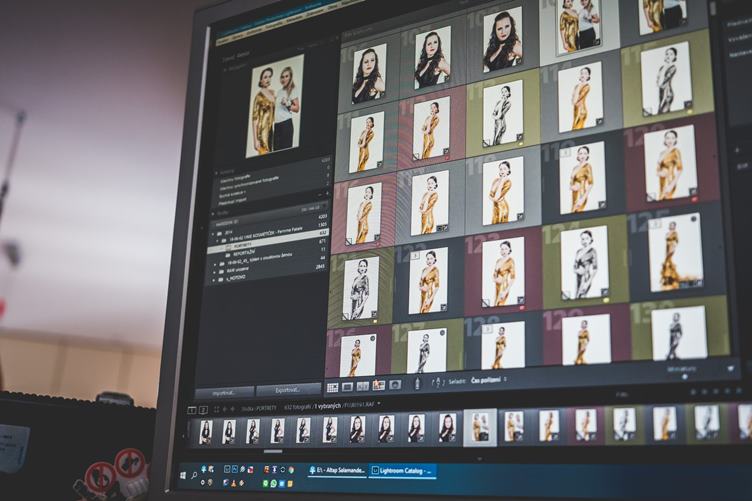
Task: Open Windows taskbar search
Action: 194,475
